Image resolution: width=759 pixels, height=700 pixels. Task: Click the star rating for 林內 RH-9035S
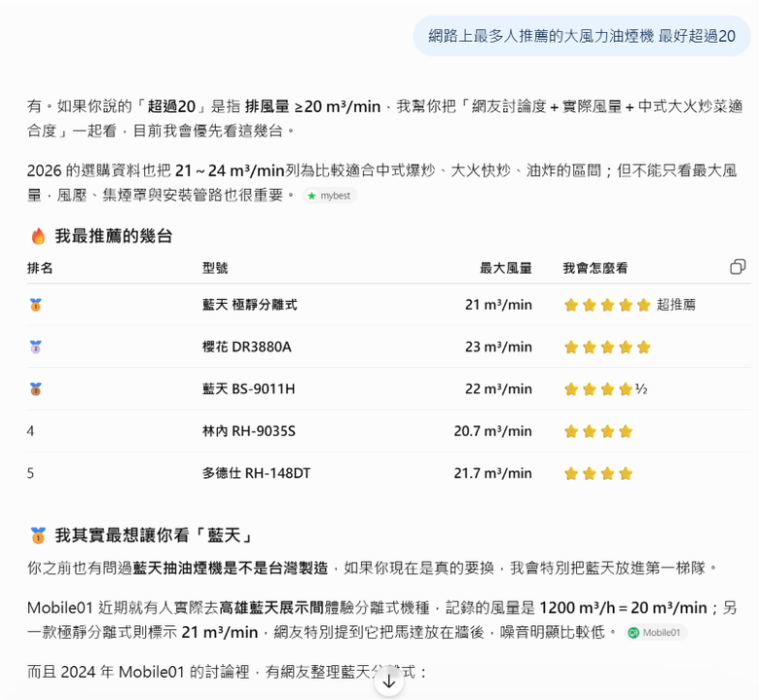pos(598,431)
